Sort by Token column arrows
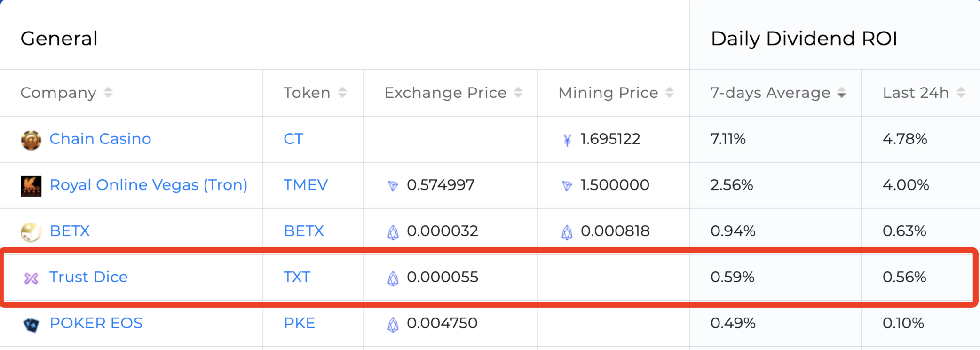980x350 pixels. point(342,93)
